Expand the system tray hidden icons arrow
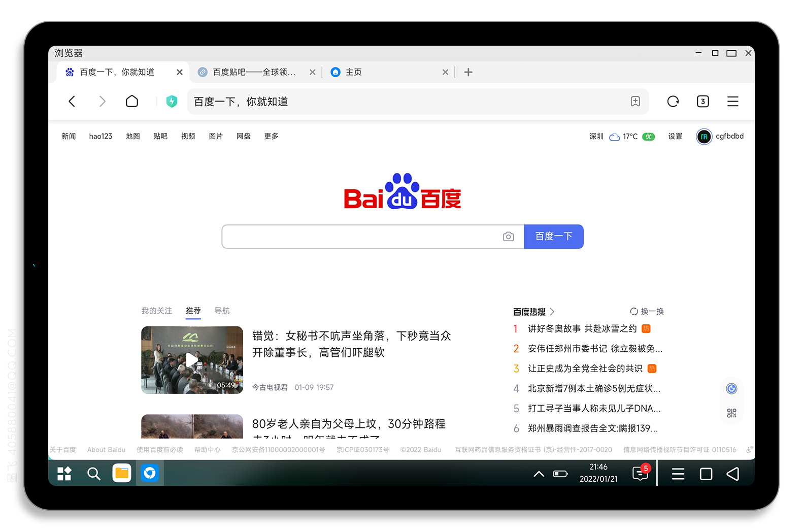Viewport: 804px width, 532px height. 539,474
